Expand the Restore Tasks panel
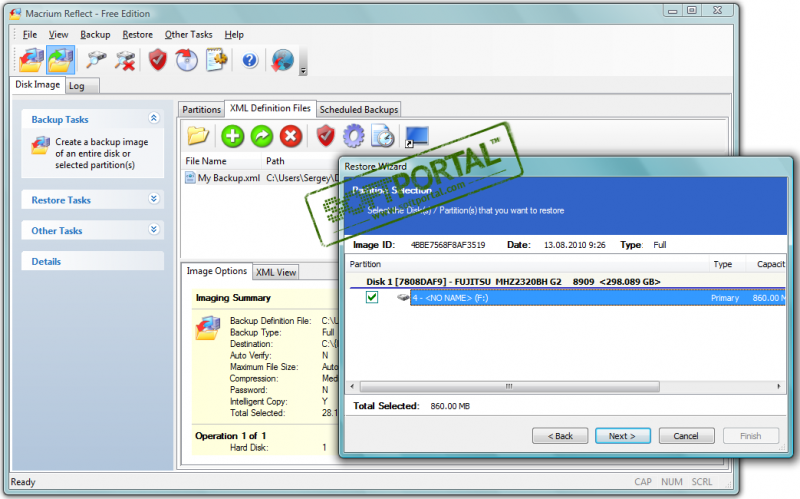This screenshot has width=800, height=499. 154,199
